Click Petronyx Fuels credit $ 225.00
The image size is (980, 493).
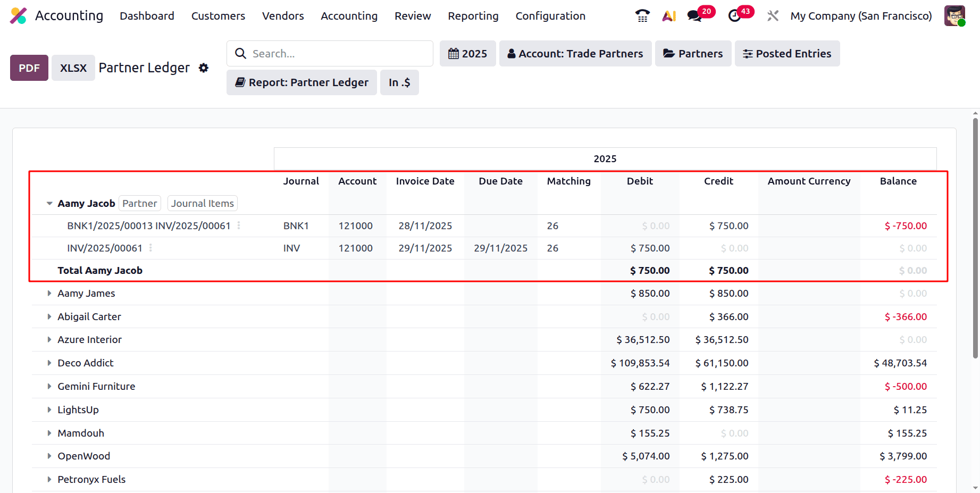coord(728,480)
